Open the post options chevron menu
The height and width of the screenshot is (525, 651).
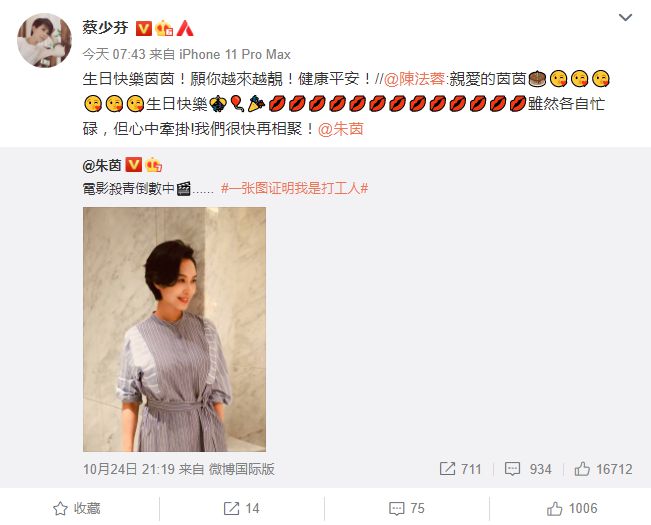click(625, 17)
